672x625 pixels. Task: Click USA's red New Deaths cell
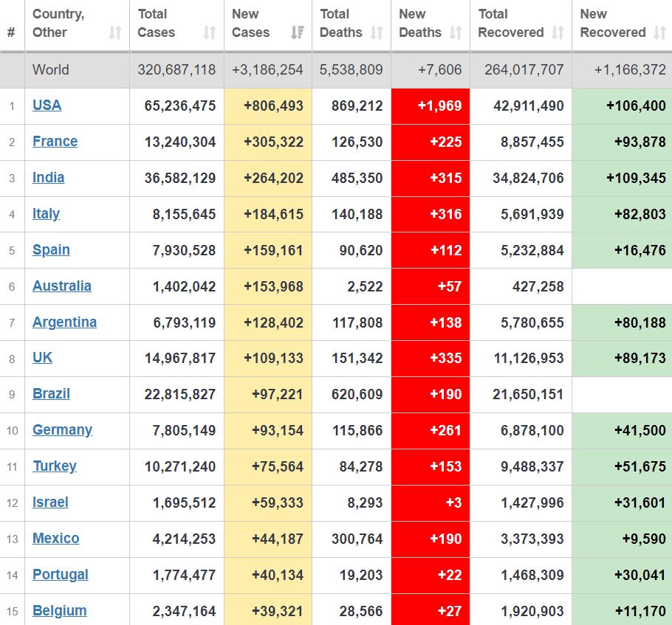tap(431, 106)
